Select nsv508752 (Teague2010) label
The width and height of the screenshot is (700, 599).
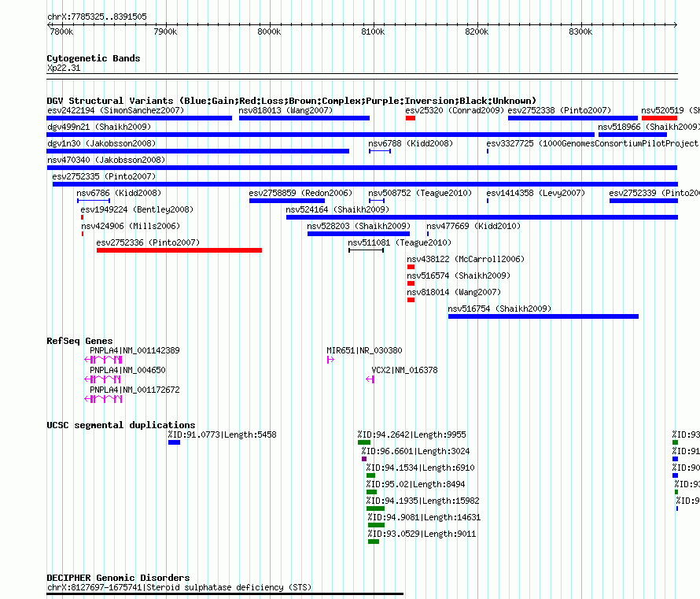pos(420,193)
